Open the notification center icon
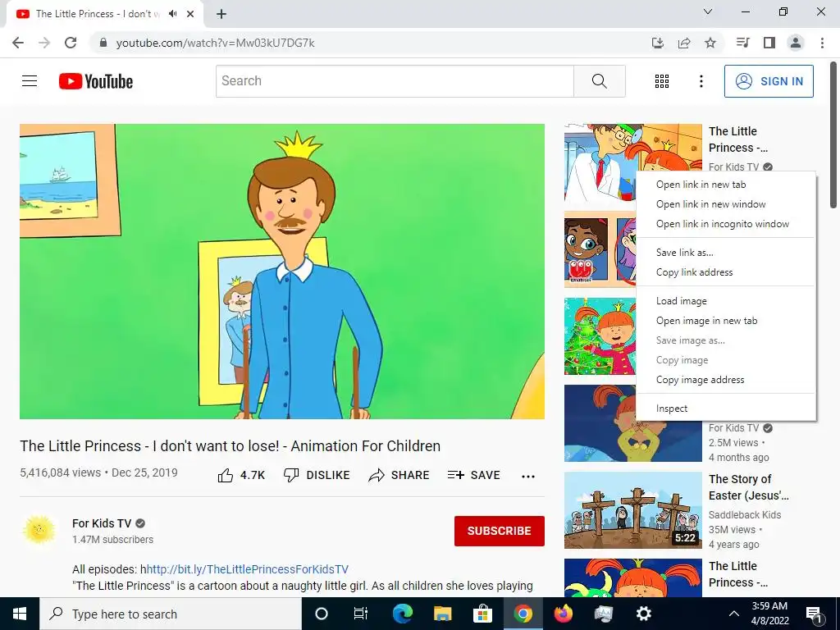 tap(815, 614)
